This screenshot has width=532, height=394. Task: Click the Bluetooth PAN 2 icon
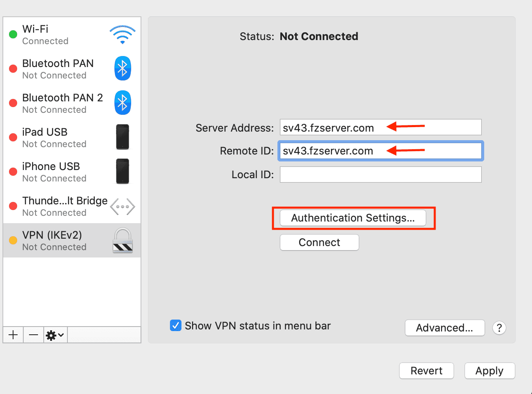click(123, 102)
